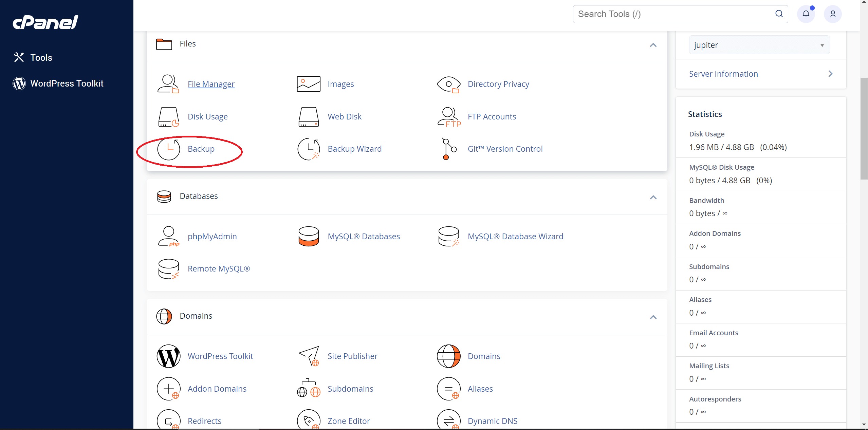This screenshot has height=430, width=868.
Task: Select WordPress Toolkit in the sidebar
Action: (x=58, y=83)
